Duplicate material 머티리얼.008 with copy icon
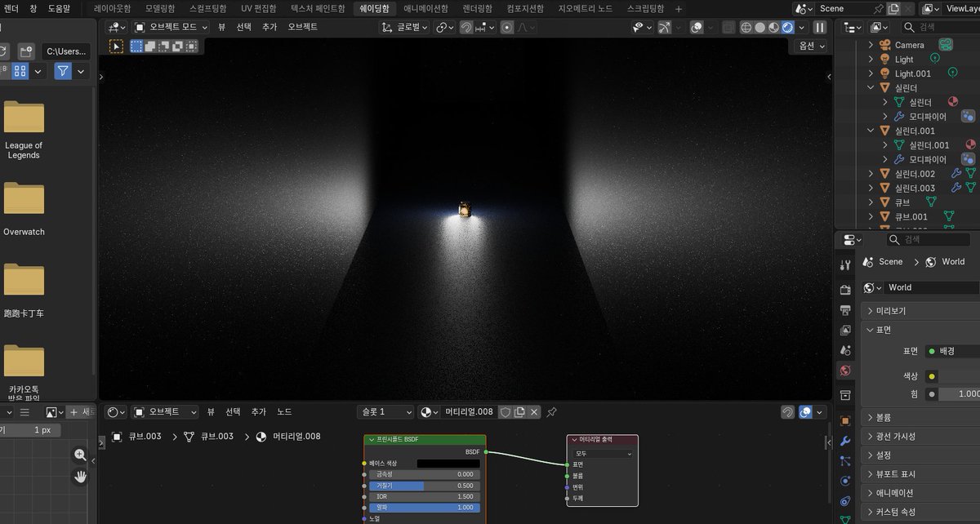The width and height of the screenshot is (980, 524). click(x=519, y=412)
